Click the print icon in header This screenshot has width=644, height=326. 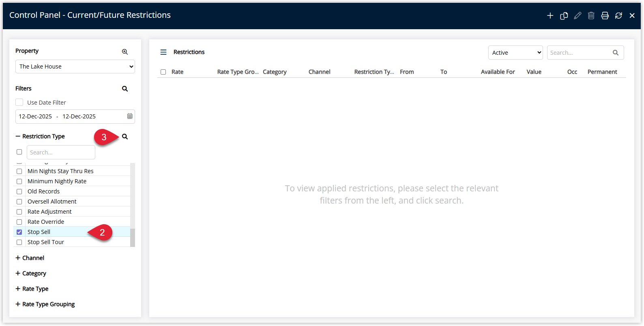(x=605, y=15)
